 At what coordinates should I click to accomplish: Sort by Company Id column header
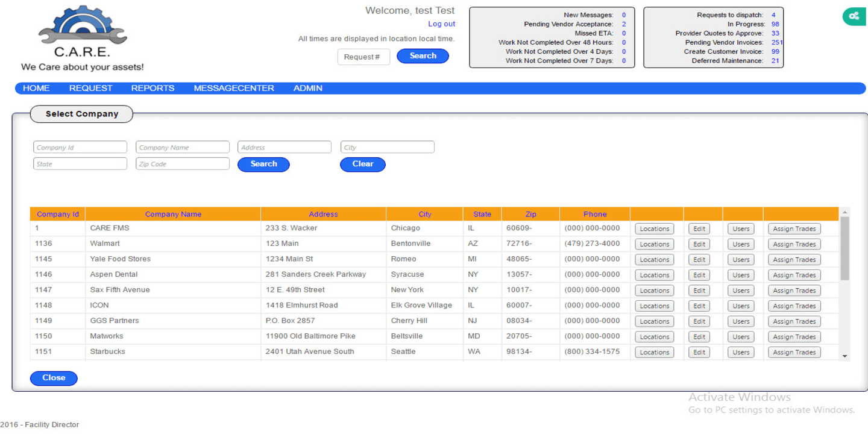point(58,214)
